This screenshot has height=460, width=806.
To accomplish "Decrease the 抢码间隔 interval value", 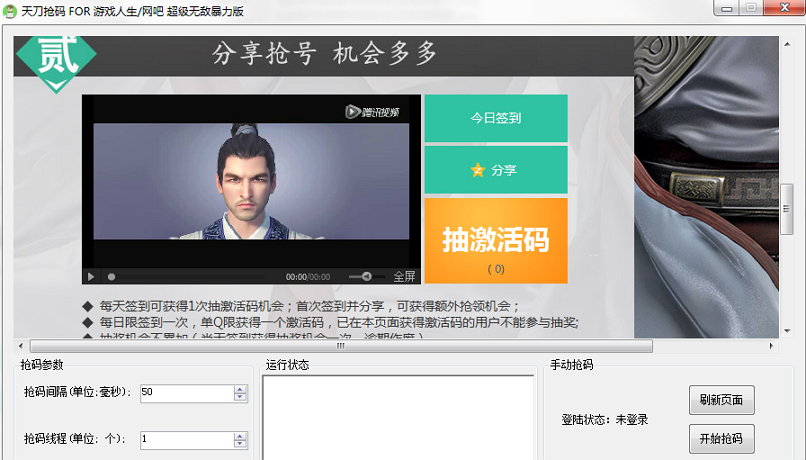I will 240,397.
